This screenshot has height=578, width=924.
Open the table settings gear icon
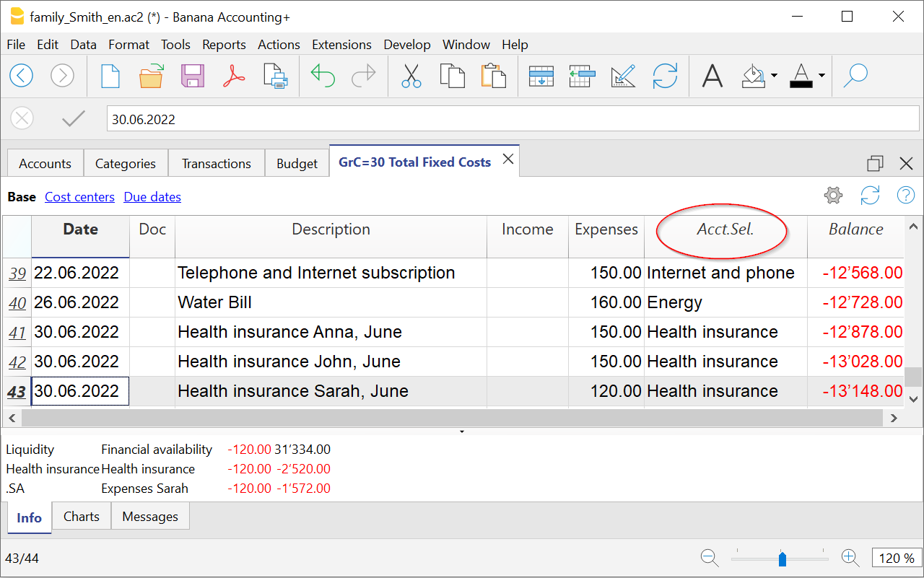pyautogui.click(x=833, y=196)
